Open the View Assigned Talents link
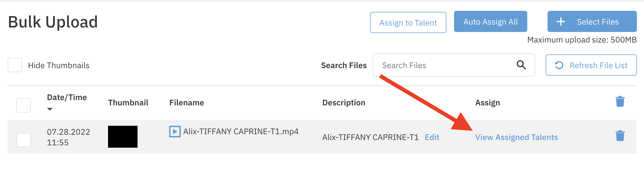644x177 pixels. click(516, 137)
